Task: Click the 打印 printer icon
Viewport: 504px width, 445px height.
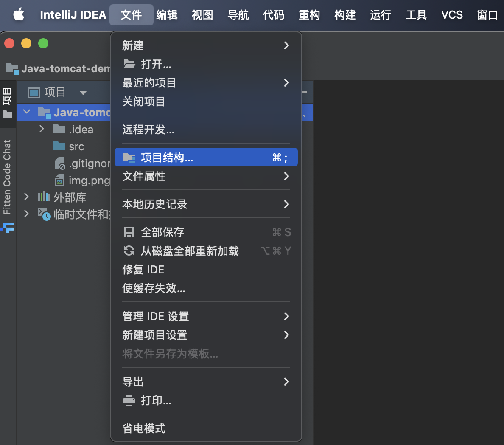Action: point(129,400)
